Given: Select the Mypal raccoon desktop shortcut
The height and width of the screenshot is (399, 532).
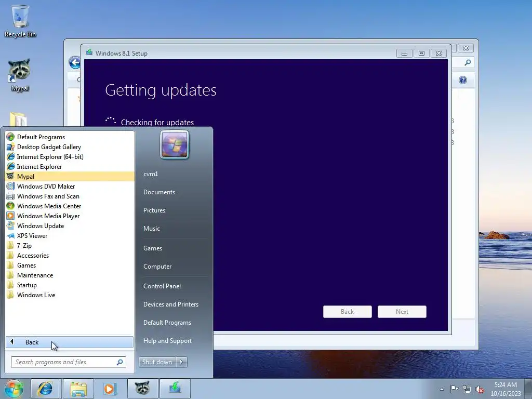Looking at the screenshot, I should [19, 75].
